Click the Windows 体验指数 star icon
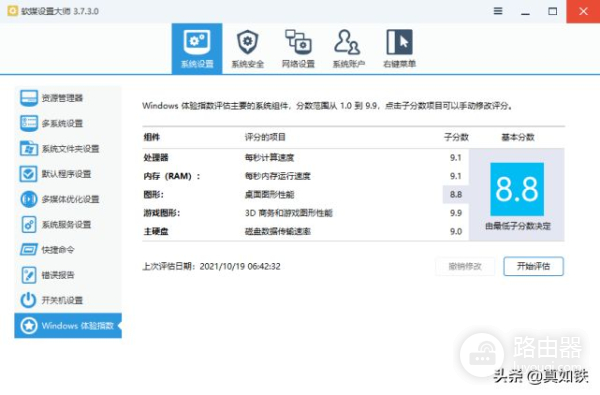The height and width of the screenshot is (395, 600). (x=29, y=326)
